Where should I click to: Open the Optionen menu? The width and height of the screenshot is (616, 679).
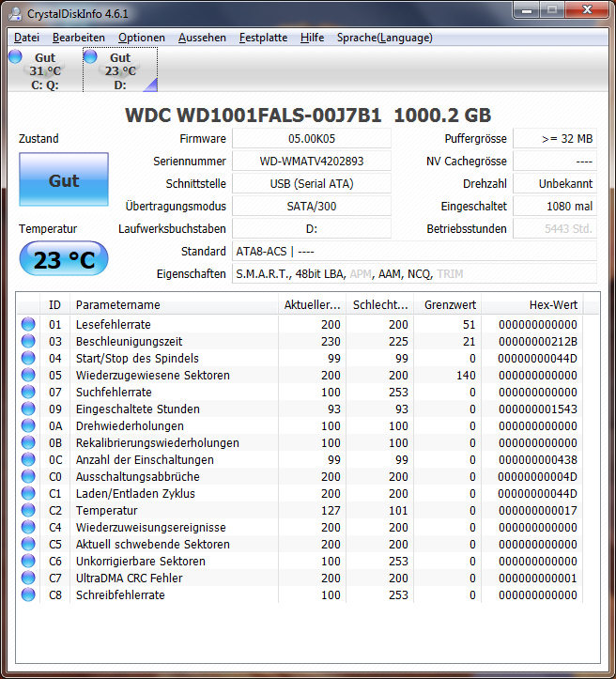point(142,38)
